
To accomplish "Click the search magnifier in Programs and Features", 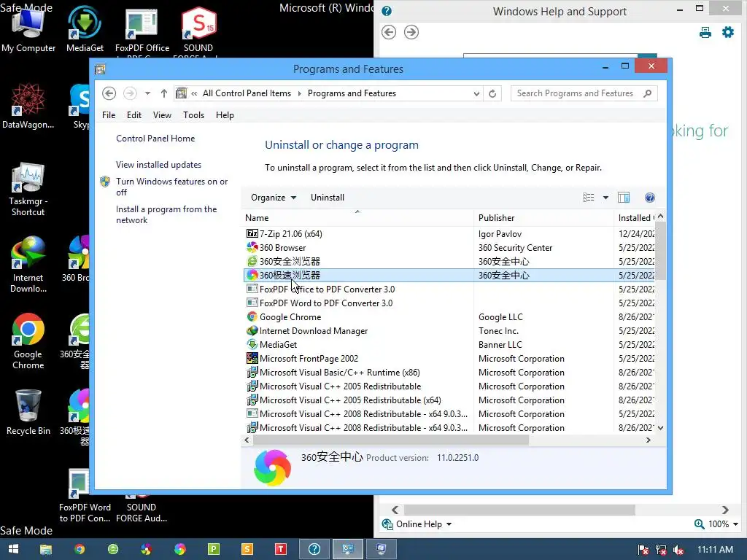I will pyautogui.click(x=647, y=93).
